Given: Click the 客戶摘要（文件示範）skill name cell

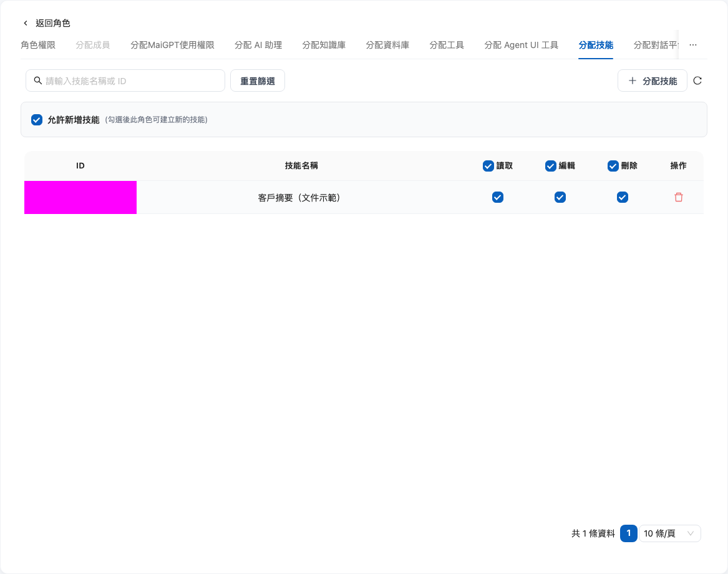Looking at the screenshot, I should (x=301, y=198).
